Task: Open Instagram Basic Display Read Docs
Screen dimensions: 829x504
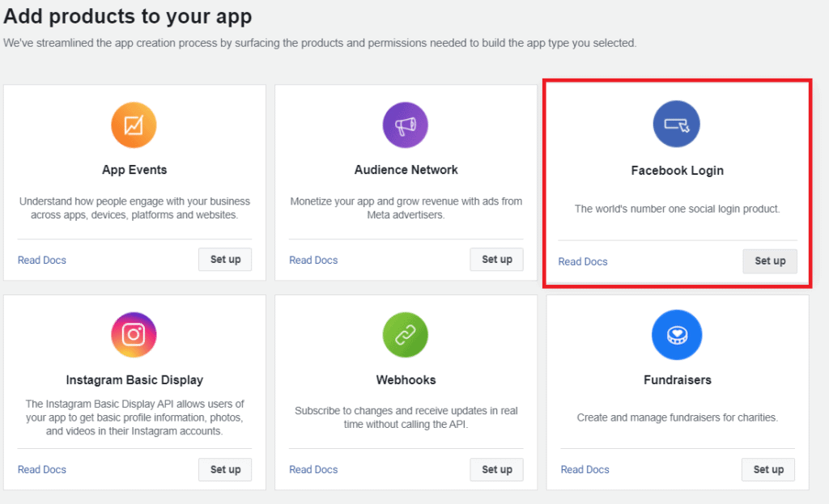Action: click(x=42, y=470)
